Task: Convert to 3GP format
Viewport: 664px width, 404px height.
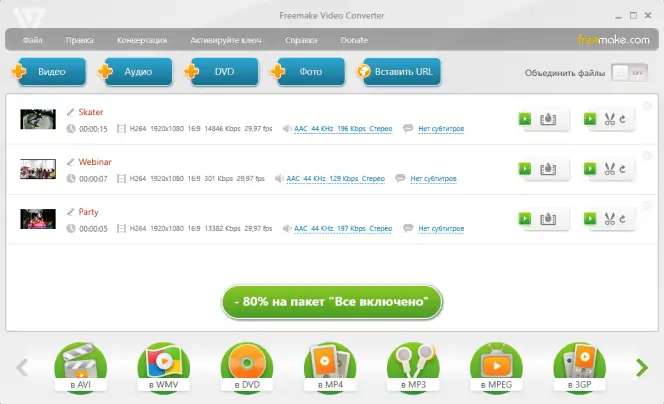Action: 580,368
